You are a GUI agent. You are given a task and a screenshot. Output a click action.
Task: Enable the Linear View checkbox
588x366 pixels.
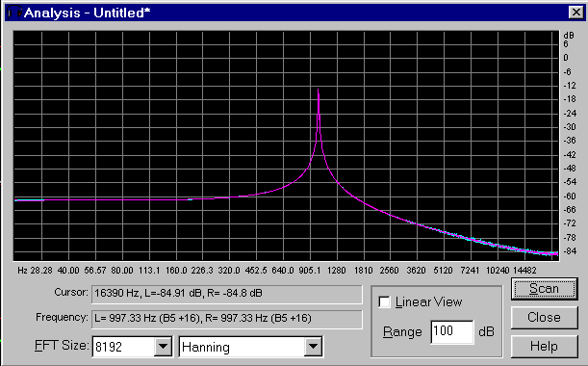click(x=384, y=302)
